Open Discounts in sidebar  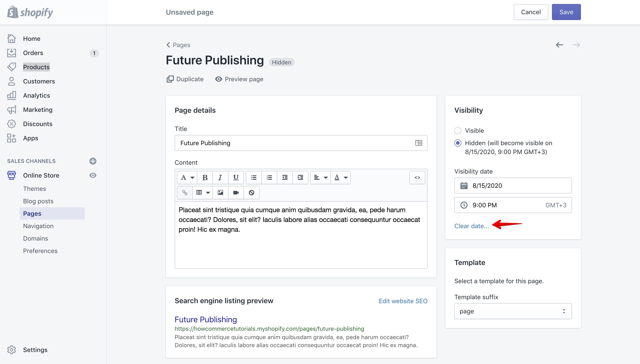pyautogui.click(x=38, y=124)
